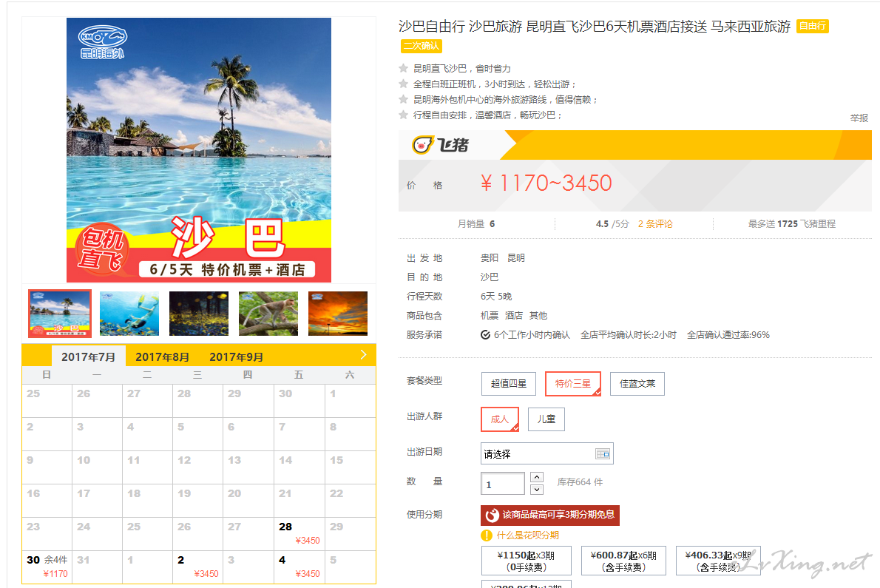Click the 6个工作小时内确认 promise text

532,335
